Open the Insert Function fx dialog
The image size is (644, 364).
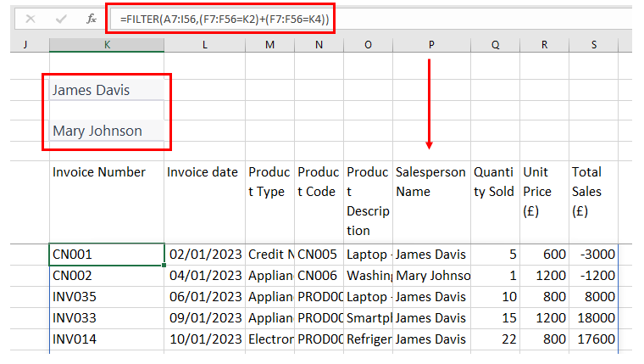pos(92,18)
